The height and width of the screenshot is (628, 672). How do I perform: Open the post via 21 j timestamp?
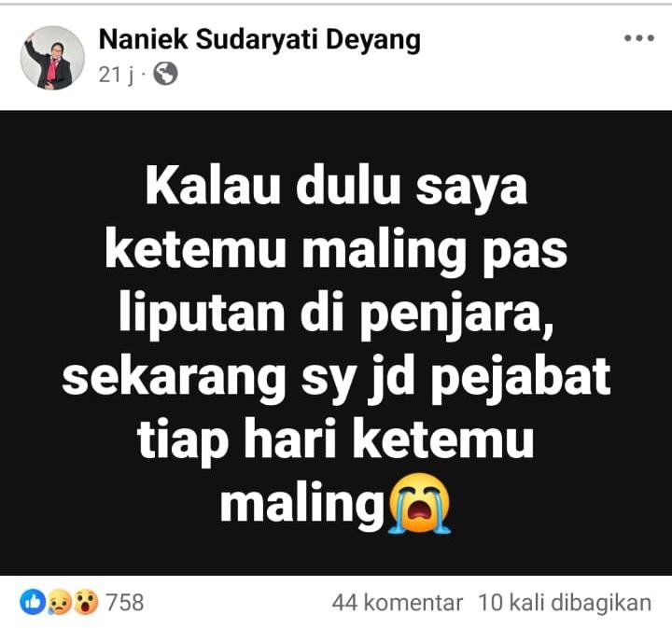[116, 75]
